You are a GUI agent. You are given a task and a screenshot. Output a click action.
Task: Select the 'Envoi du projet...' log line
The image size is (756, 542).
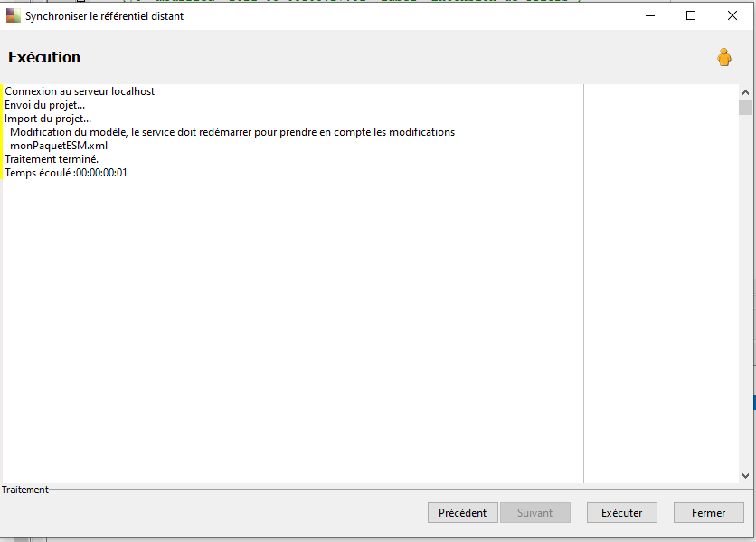click(x=45, y=105)
